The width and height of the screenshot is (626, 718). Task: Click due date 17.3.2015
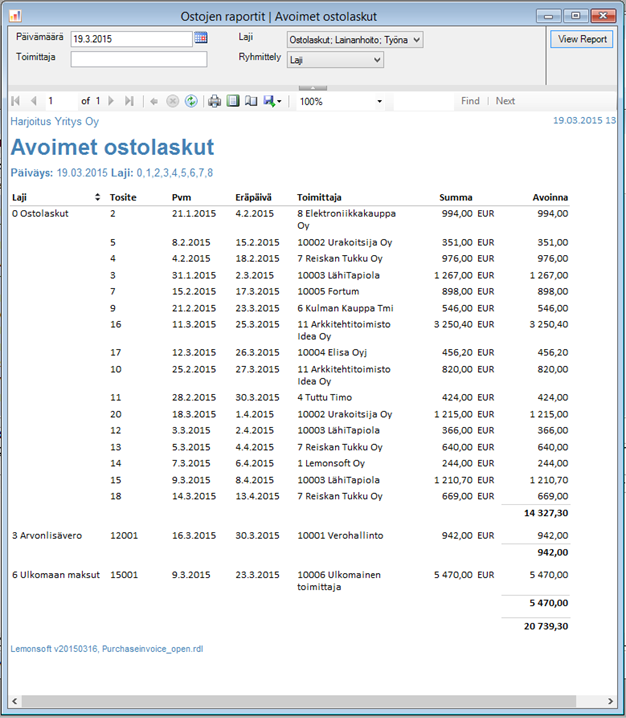tap(255, 291)
